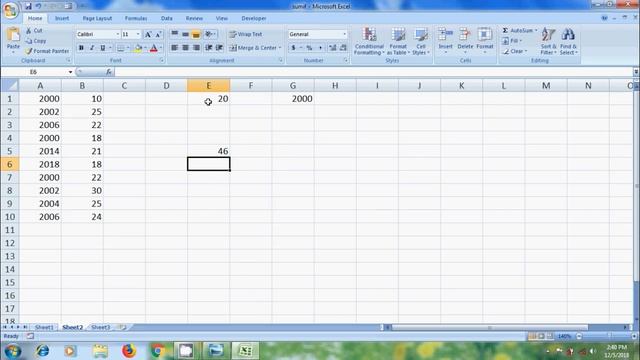
Task: Activate the Format Painter brush
Action: click(47, 51)
